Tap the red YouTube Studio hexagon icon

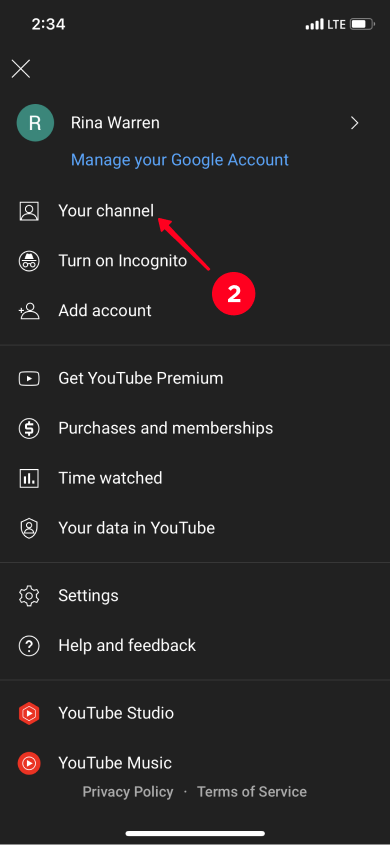tap(29, 714)
